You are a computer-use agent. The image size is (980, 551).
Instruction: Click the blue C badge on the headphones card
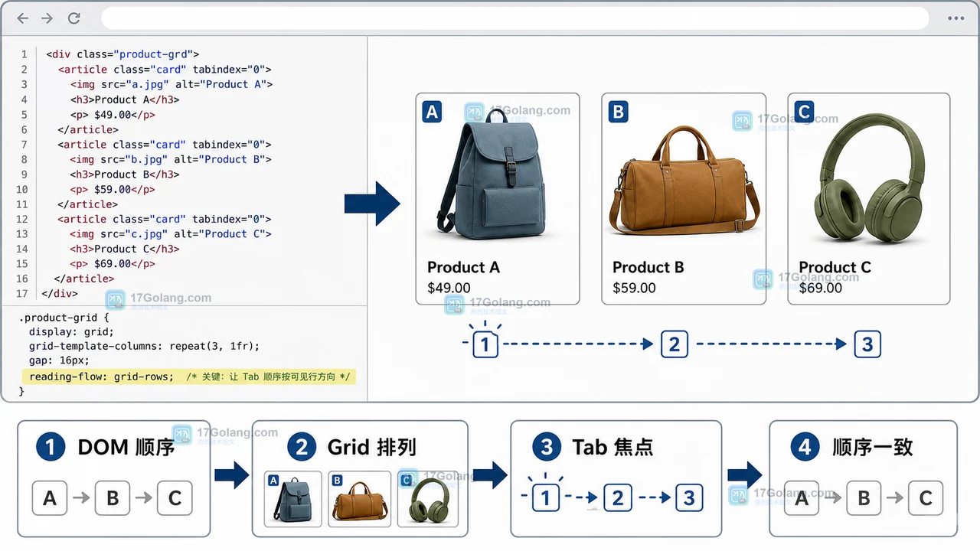pos(804,112)
